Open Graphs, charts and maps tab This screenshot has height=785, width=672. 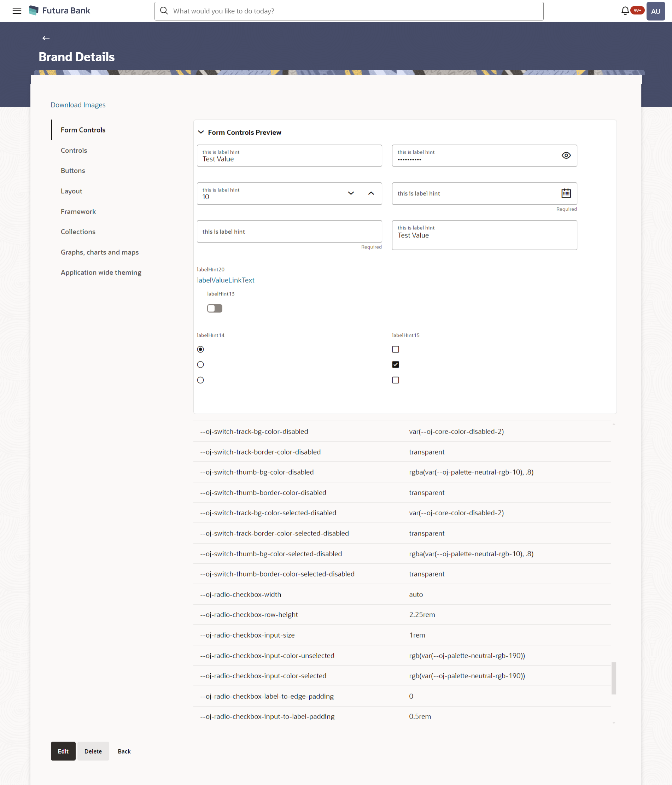(100, 252)
